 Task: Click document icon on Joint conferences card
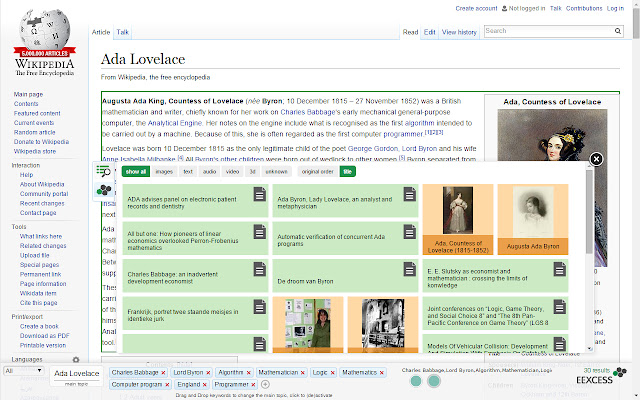point(560,307)
